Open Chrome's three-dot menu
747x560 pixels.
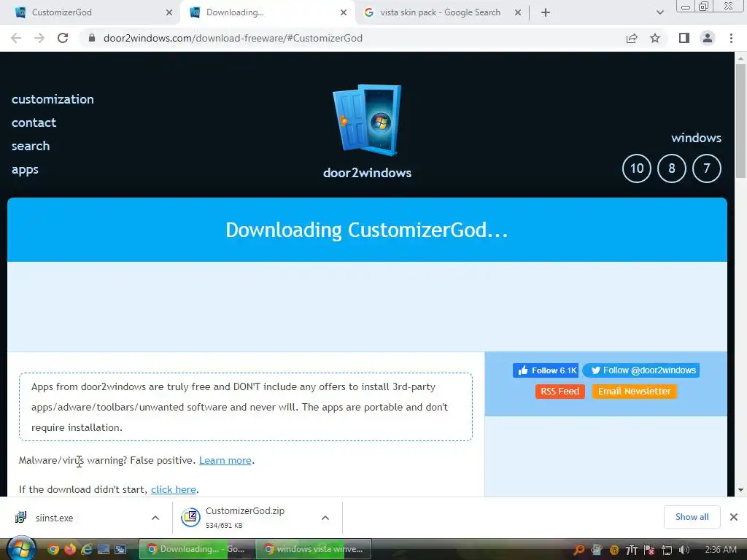click(731, 38)
